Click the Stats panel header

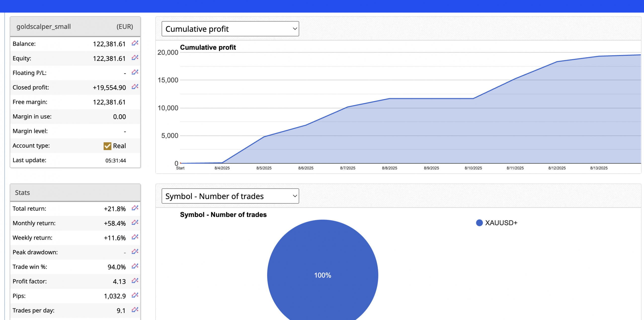tap(22, 193)
